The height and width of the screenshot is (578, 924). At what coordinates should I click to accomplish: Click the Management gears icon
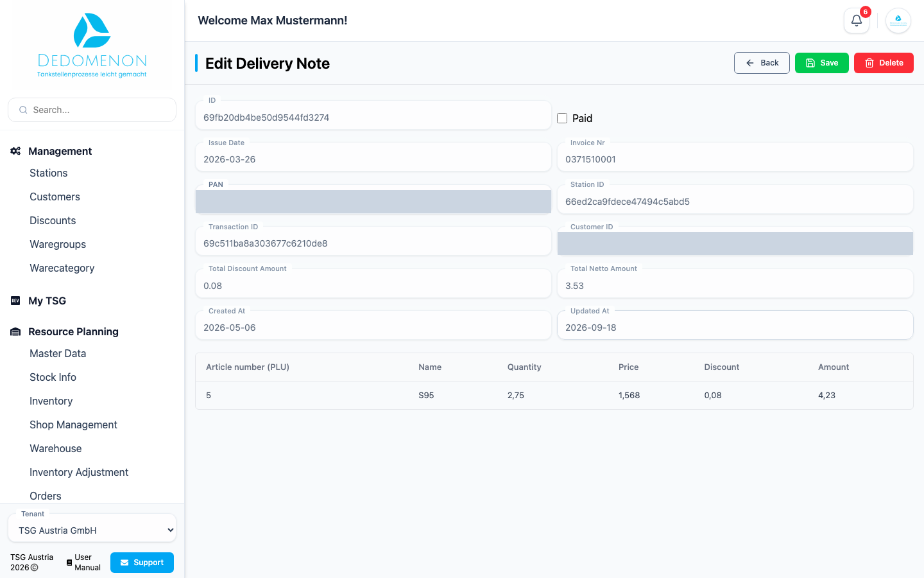coord(15,151)
